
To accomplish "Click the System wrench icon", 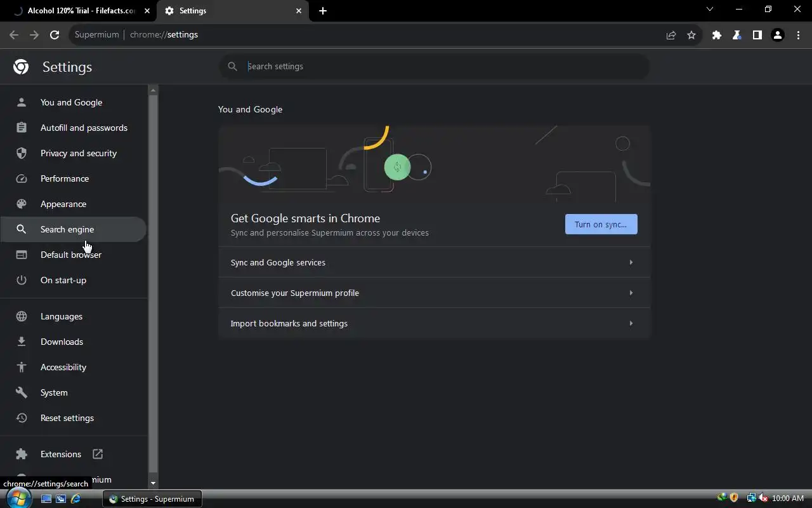I will coord(22,392).
